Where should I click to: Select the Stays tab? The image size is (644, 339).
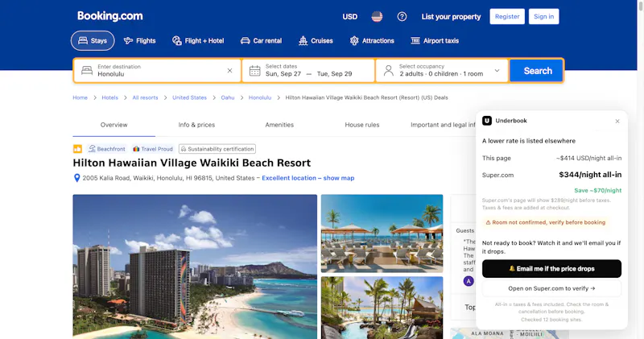pyautogui.click(x=93, y=41)
